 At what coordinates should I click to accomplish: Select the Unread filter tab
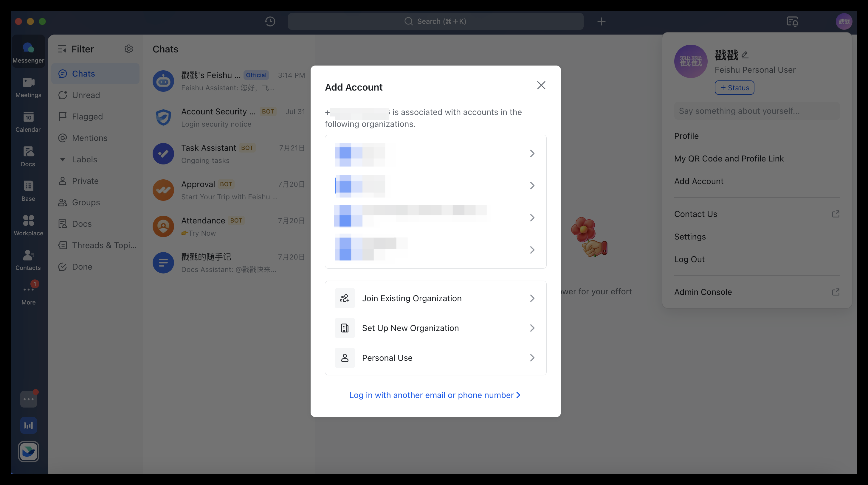[x=86, y=95]
